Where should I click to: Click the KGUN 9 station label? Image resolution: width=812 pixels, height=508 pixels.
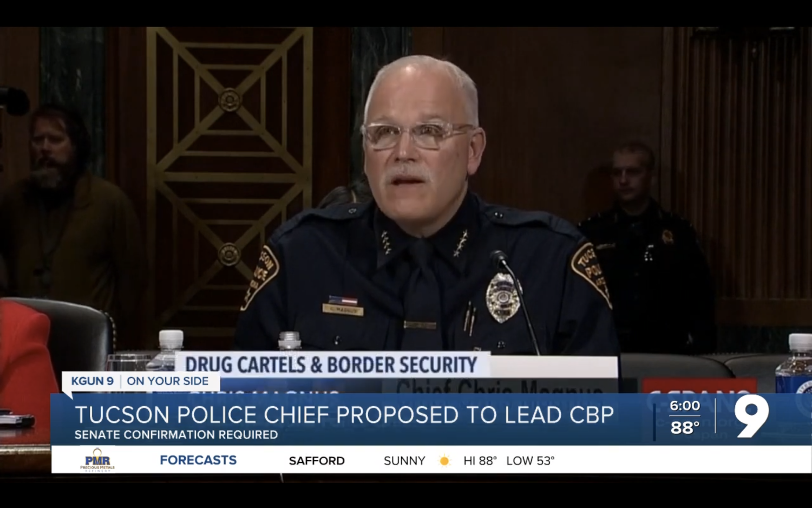[x=93, y=381]
